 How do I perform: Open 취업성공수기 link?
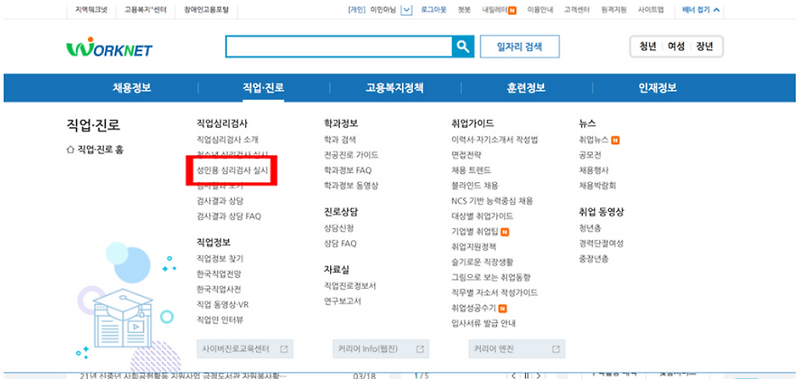(x=473, y=308)
